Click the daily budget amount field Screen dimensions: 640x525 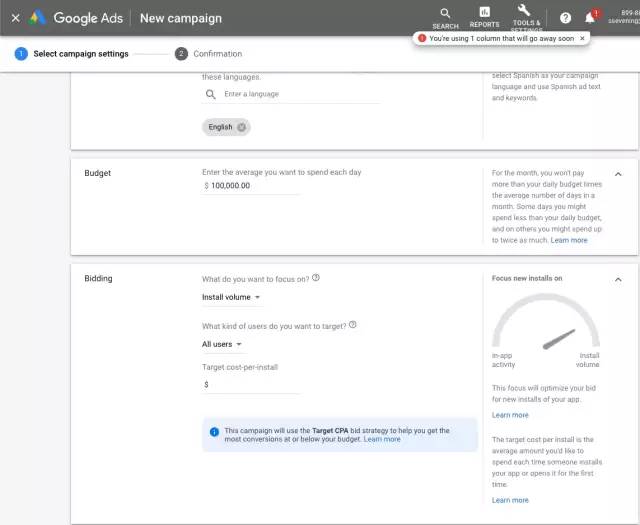251,186
